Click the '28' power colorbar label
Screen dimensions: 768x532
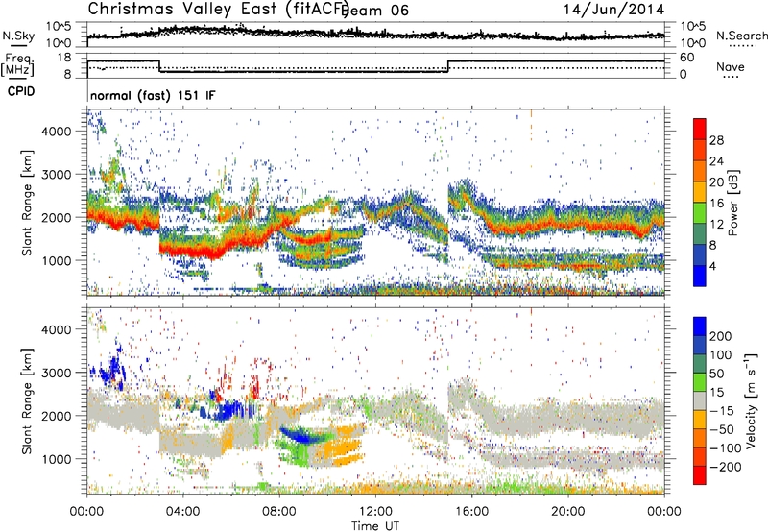click(716, 140)
